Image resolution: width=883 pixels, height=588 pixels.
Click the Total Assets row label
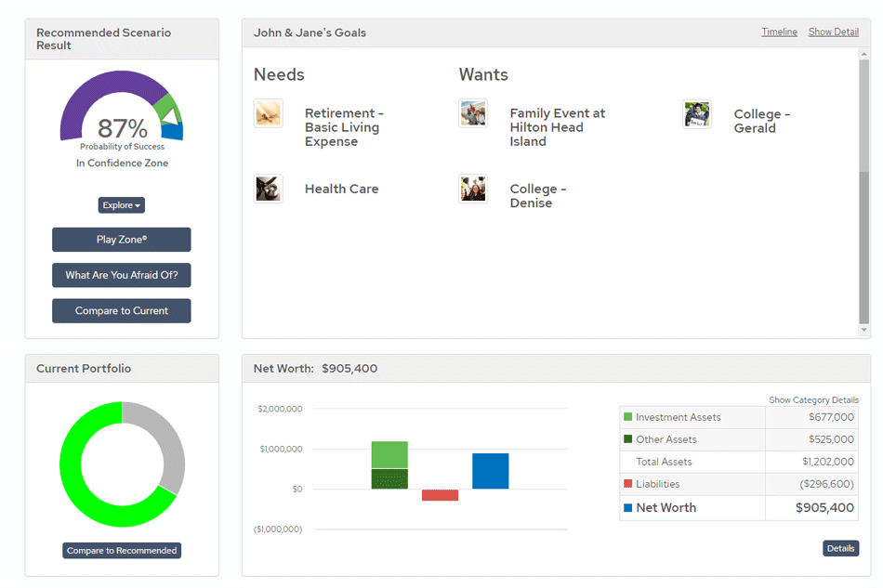pyautogui.click(x=664, y=462)
